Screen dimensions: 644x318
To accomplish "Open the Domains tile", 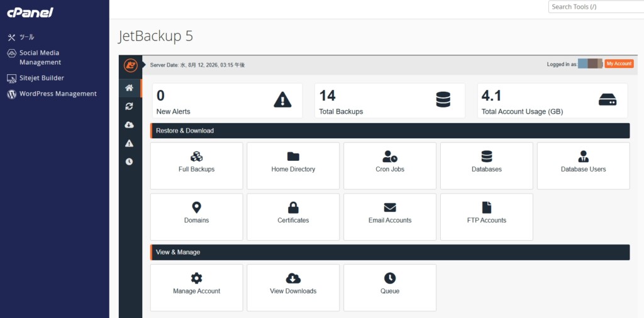I will pyautogui.click(x=196, y=217).
